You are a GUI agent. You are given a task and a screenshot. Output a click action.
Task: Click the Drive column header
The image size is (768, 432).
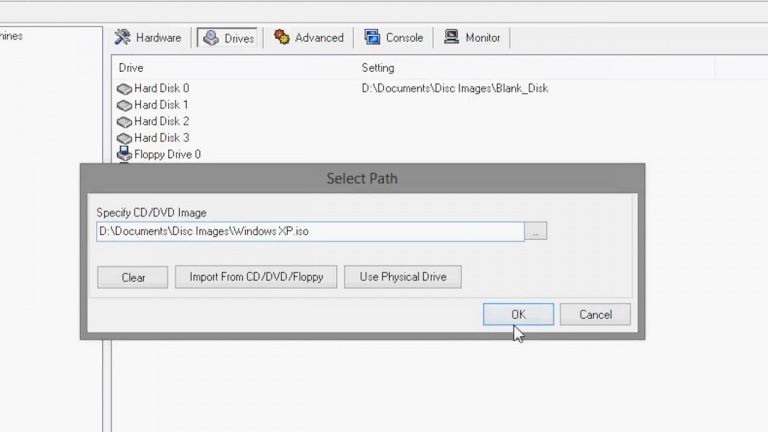coord(131,68)
